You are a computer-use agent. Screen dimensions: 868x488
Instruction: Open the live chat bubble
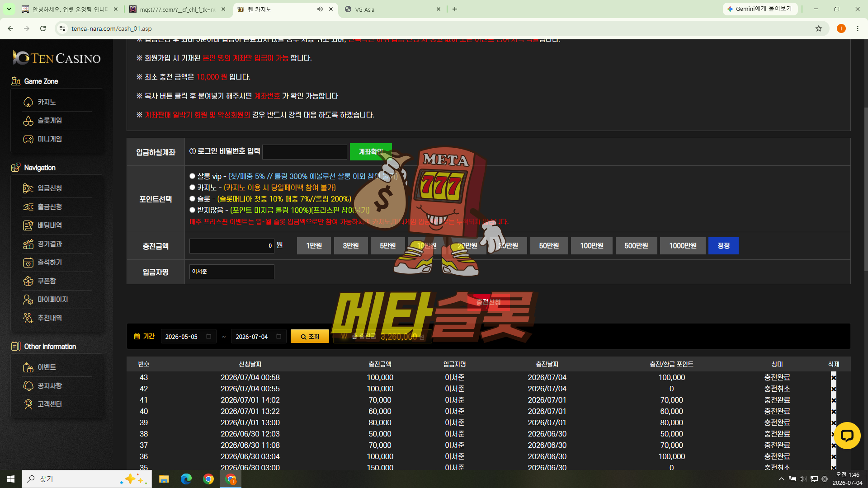click(x=847, y=436)
